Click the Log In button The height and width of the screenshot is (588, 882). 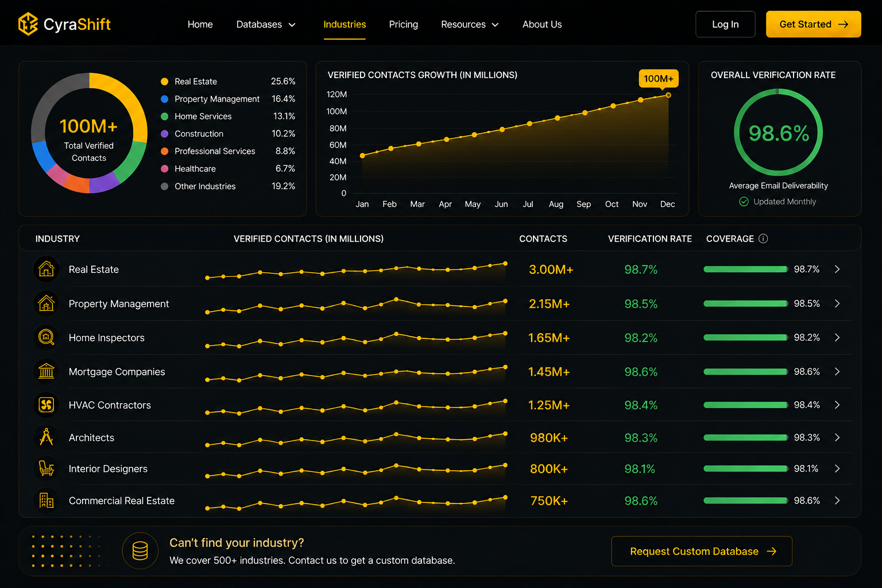pyautogui.click(x=725, y=24)
